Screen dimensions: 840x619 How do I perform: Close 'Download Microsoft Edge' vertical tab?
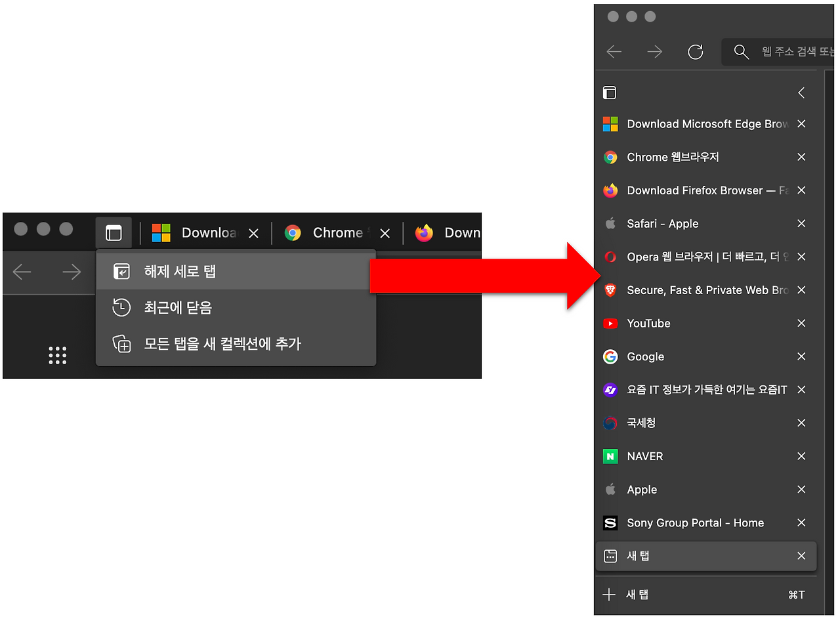click(x=801, y=124)
